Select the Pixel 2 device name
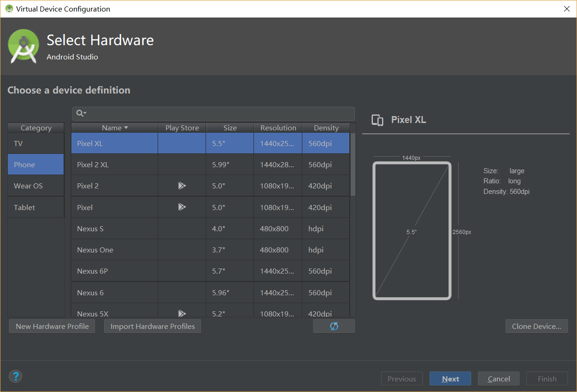Image resolution: width=577 pixels, height=392 pixels. tap(88, 186)
